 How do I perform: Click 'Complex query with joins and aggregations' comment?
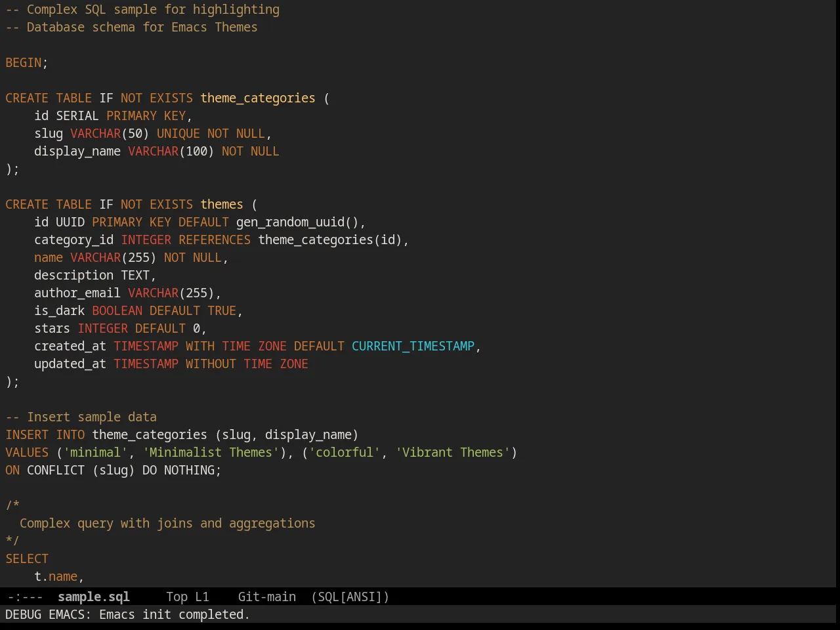pyautogui.click(x=167, y=523)
